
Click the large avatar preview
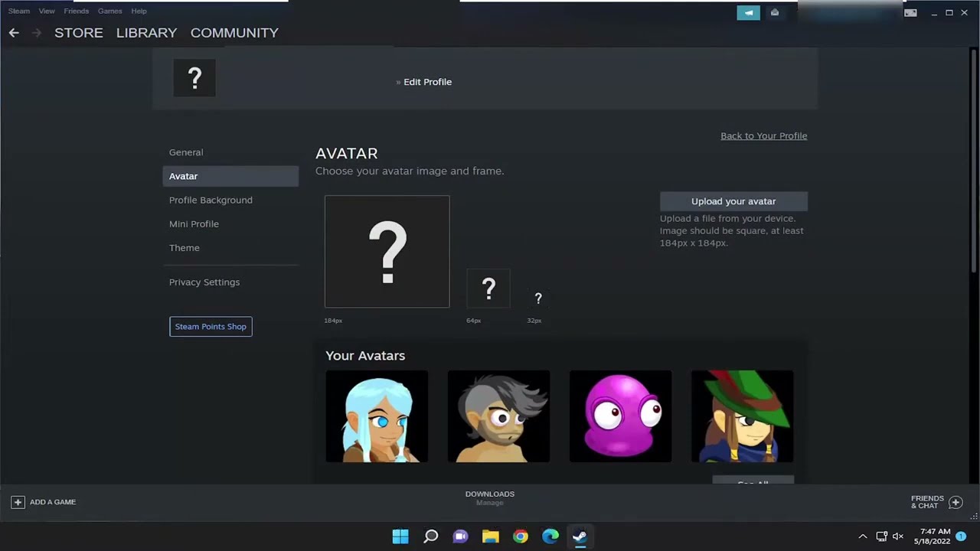[387, 252]
